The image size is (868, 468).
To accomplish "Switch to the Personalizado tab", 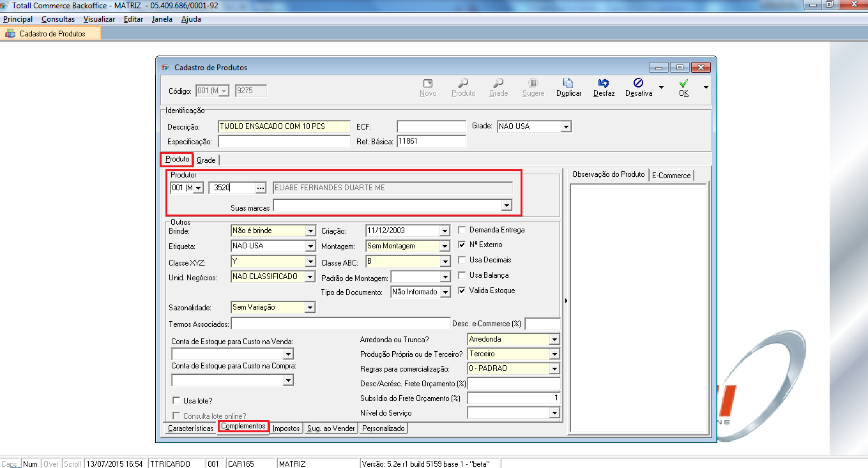I will click(x=383, y=428).
